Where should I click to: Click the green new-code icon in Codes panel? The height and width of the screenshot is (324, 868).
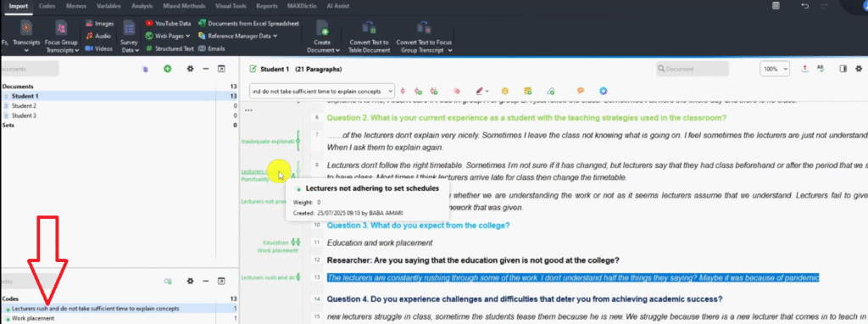click(167, 282)
